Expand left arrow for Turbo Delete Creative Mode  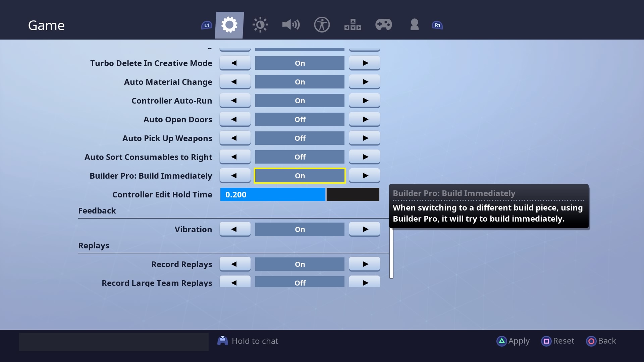point(235,63)
